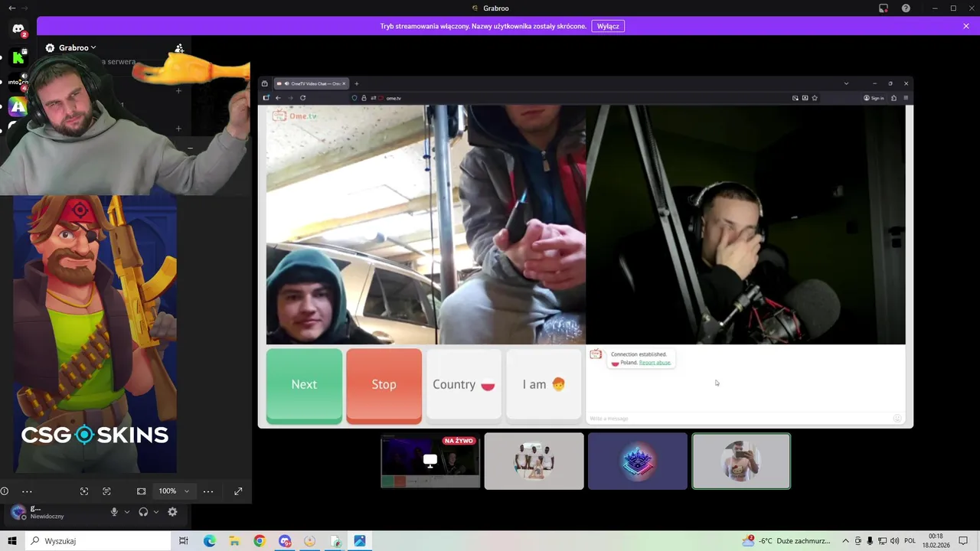Launch Microsoft Edge from the taskbar

tap(209, 541)
